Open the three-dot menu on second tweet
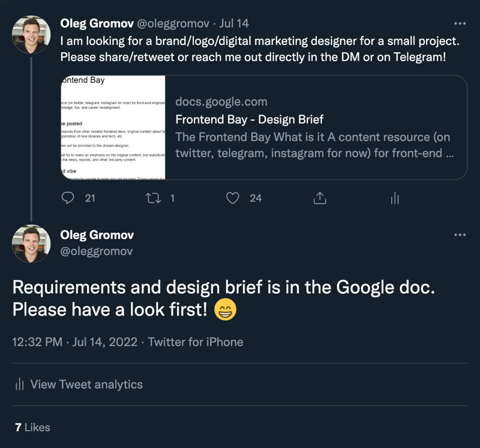The width and height of the screenshot is (480, 448). pos(460,234)
